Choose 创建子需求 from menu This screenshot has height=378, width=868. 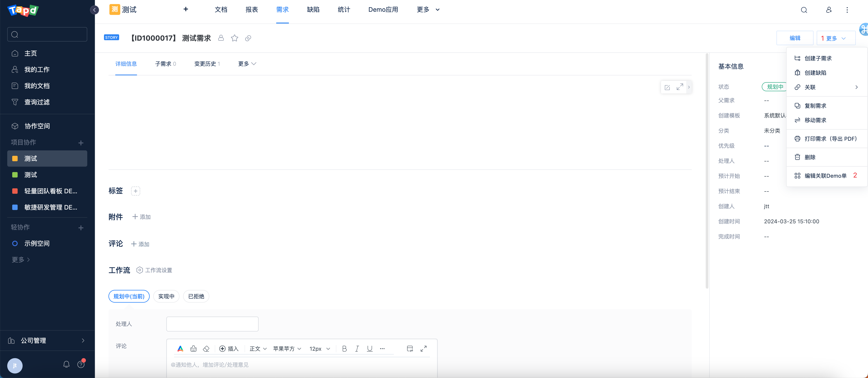tap(827, 58)
